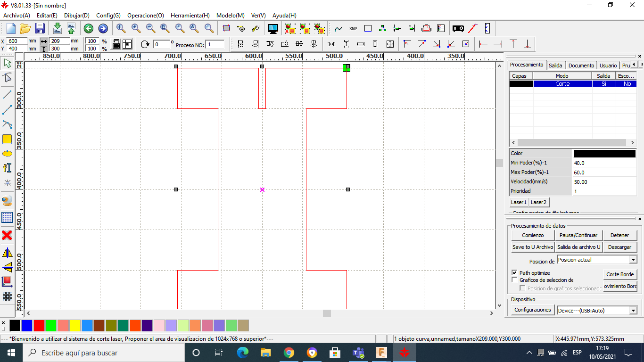Click the align left edges icon
644x362 pixels.
pyautogui.click(x=241, y=44)
